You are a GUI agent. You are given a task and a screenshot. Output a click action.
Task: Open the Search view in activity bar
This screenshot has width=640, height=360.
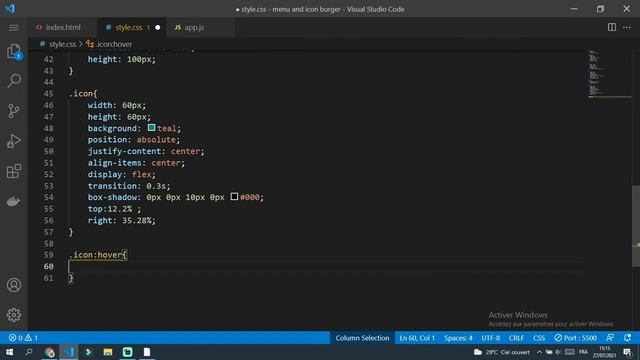coord(14,80)
